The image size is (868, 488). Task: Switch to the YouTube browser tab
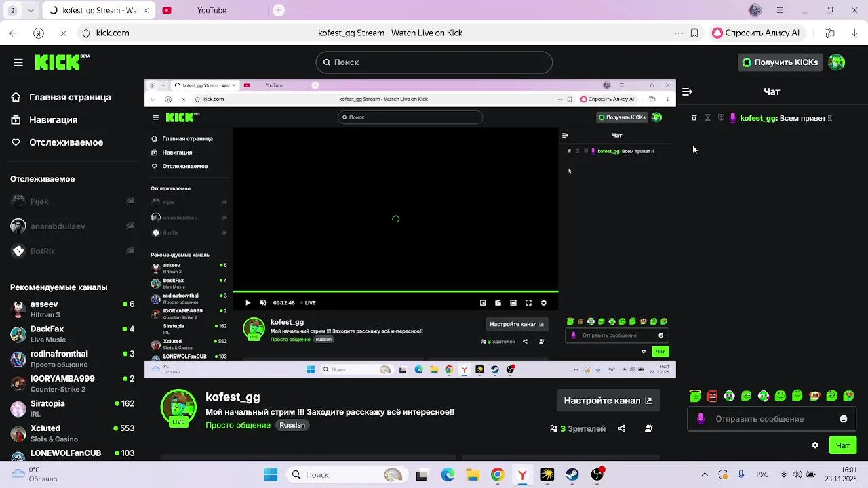[x=212, y=10]
